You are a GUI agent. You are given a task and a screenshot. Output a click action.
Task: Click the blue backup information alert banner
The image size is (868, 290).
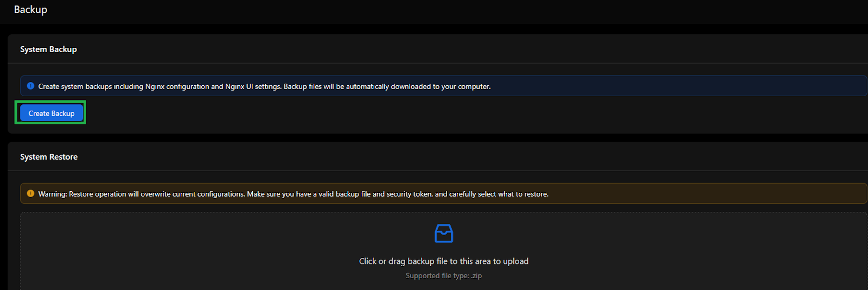pos(443,86)
